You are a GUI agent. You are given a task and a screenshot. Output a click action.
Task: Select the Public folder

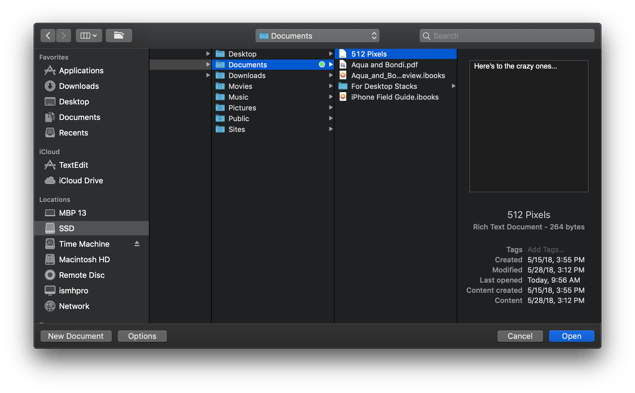273,118
